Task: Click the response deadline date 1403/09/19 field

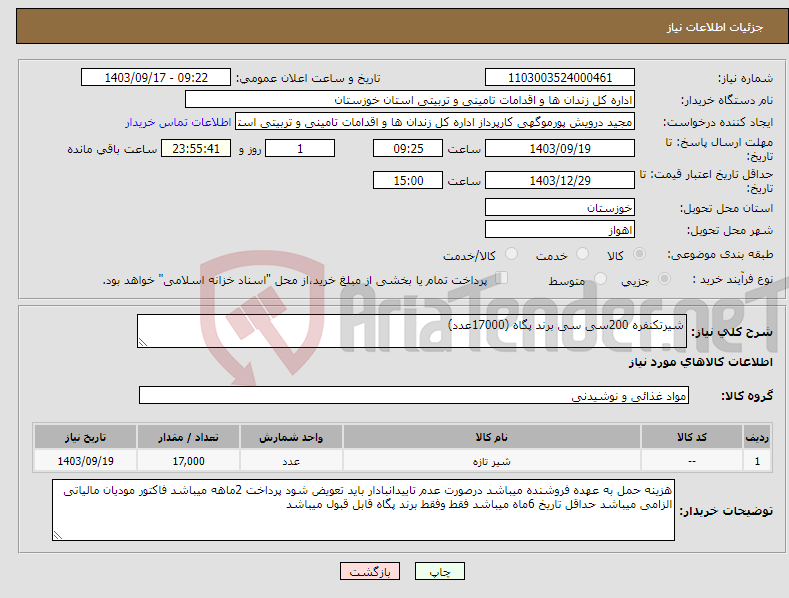Action: pyautogui.click(x=560, y=148)
